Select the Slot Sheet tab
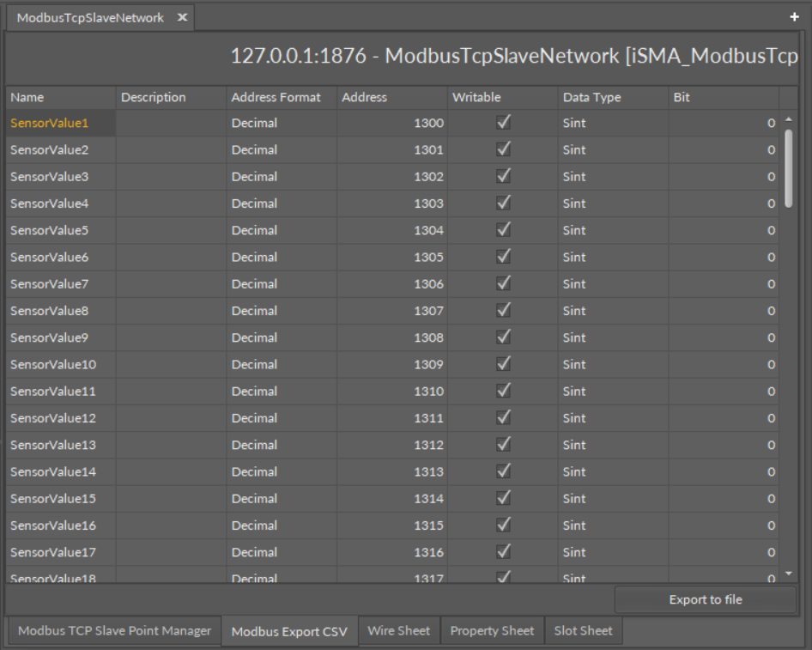 pos(584,630)
